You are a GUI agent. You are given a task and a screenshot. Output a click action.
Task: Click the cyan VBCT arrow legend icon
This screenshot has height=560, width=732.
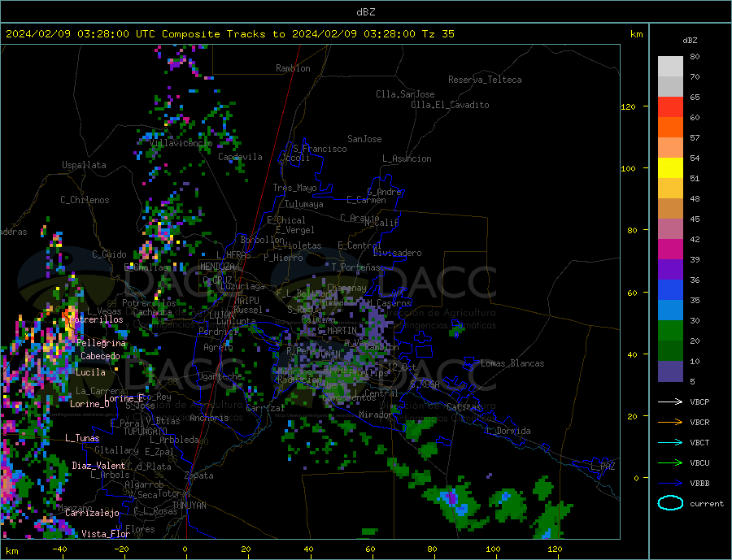tap(670, 442)
